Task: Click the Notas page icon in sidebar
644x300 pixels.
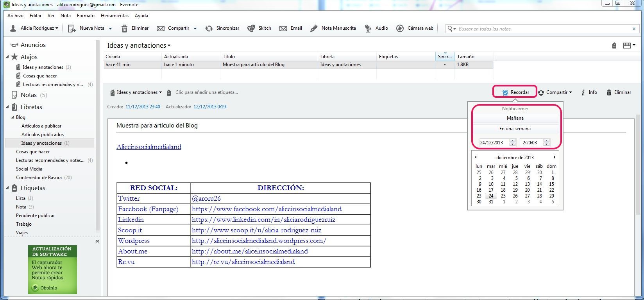Action: pos(14,95)
